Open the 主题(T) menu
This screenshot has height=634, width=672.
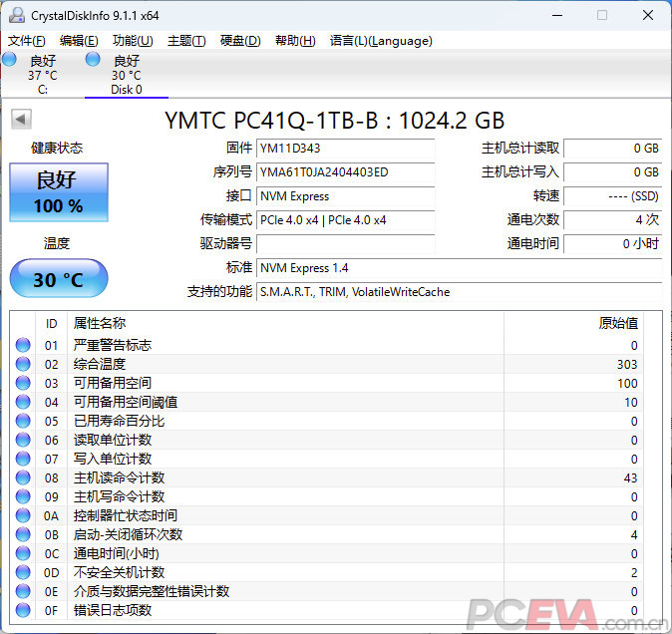186,41
